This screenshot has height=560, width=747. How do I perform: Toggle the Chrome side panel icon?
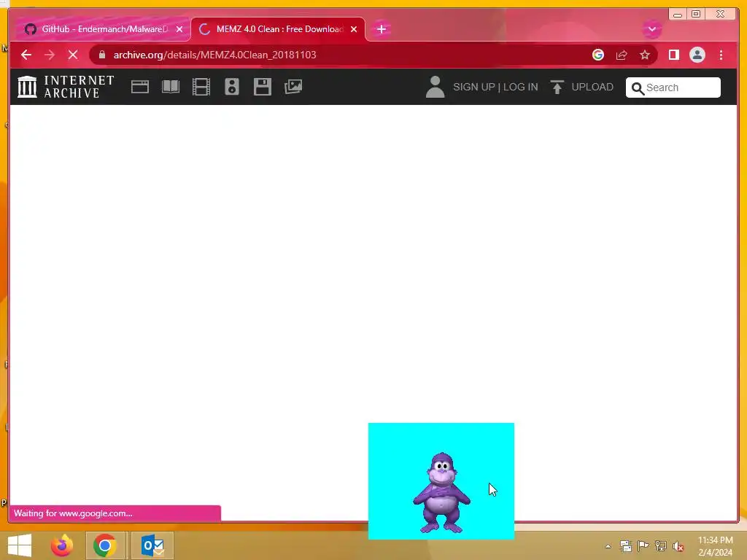[673, 55]
